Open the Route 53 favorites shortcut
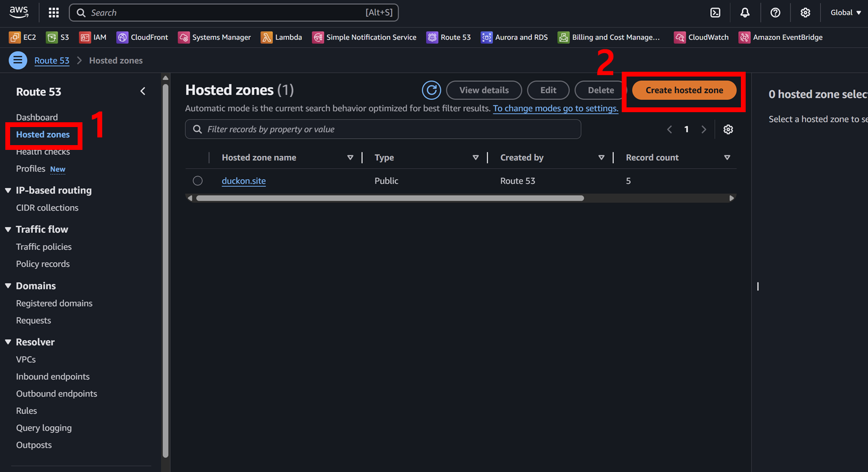The image size is (868, 472). pyautogui.click(x=449, y=37)
